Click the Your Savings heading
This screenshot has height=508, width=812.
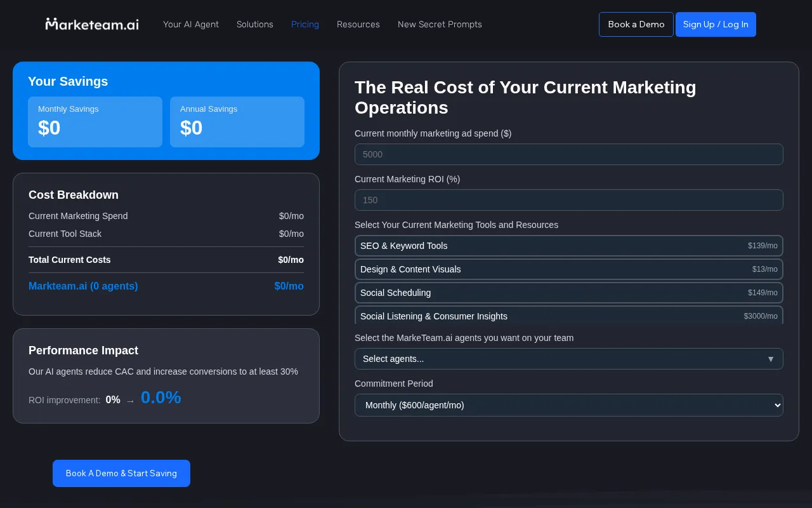68,81
